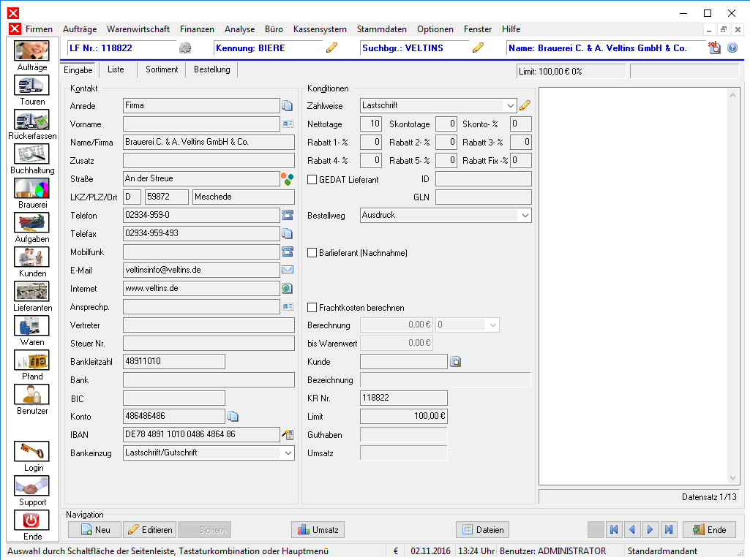Click the Telefon input field
The width and height of the screenshot is (750, 560).
click(x=201, y=216)
